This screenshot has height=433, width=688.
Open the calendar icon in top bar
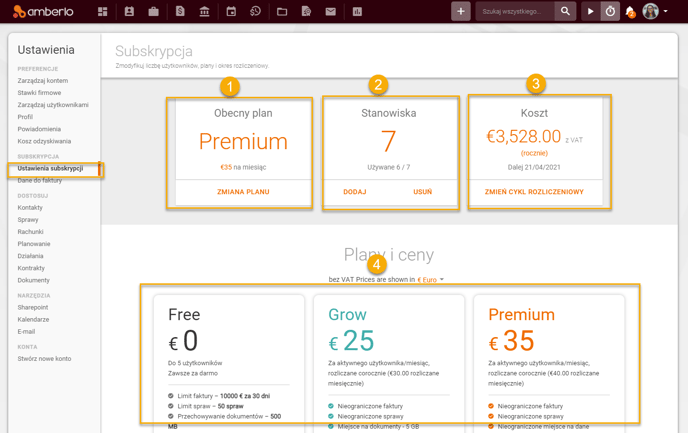[231, 12]
